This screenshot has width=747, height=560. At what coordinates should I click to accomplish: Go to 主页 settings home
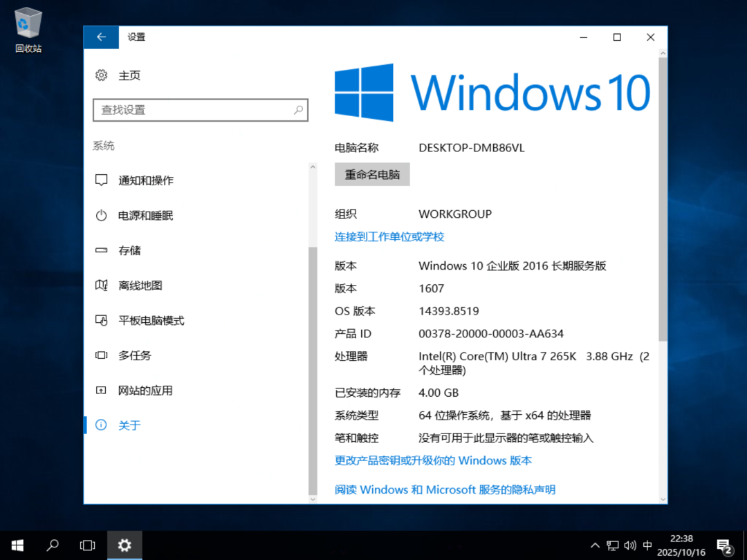pyautogui.click(x=129, y=75)
